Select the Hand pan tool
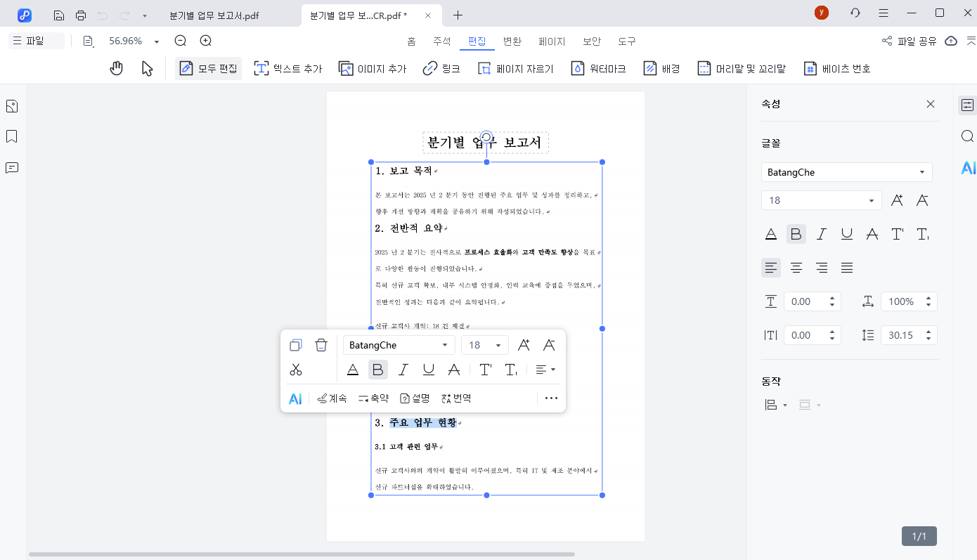The width and height of the screenshot is (977, 560). pyautogui.click(x=117, y=68)
